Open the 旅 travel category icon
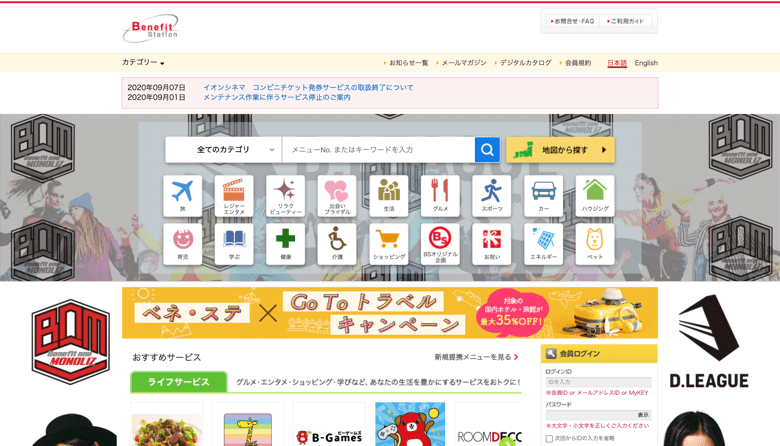Screen dimensions: 780x446 pyautogui.click(x=182, y=196)
